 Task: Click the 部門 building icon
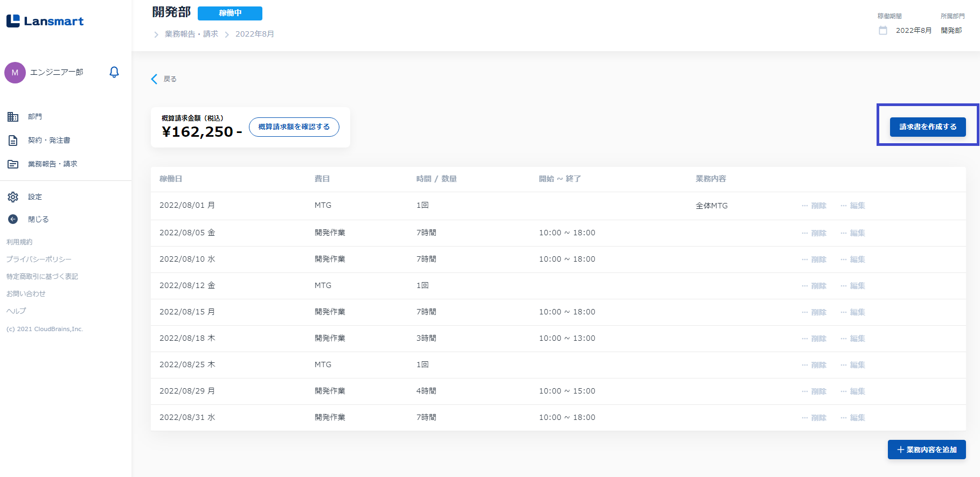click(13, 117)
